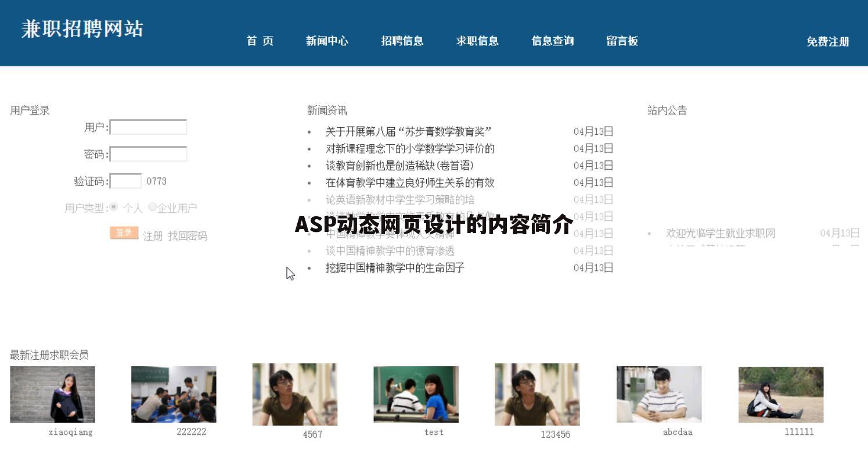
Task: Open member abcdaa's profile photo
Action: [659, 394]
